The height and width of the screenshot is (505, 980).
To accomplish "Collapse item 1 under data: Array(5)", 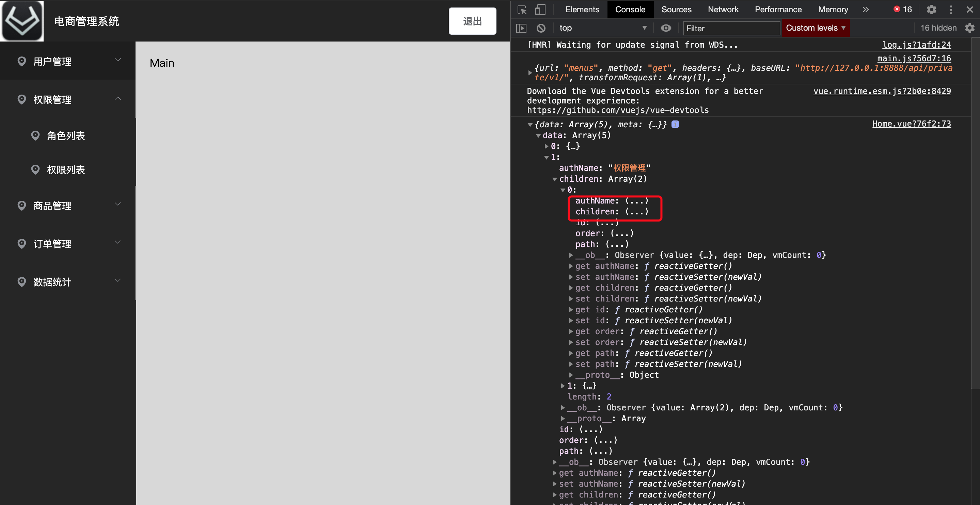I will tap(546, 158).
